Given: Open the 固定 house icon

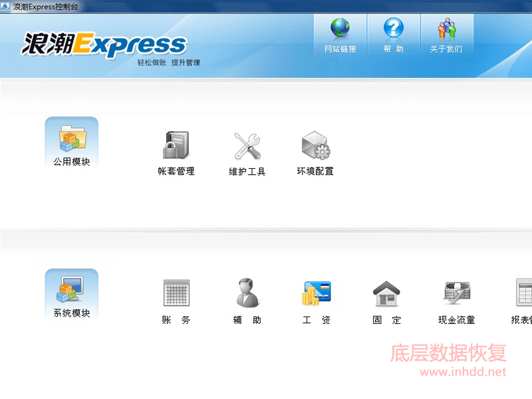Looking at the screenshot, I should [386, 293].
